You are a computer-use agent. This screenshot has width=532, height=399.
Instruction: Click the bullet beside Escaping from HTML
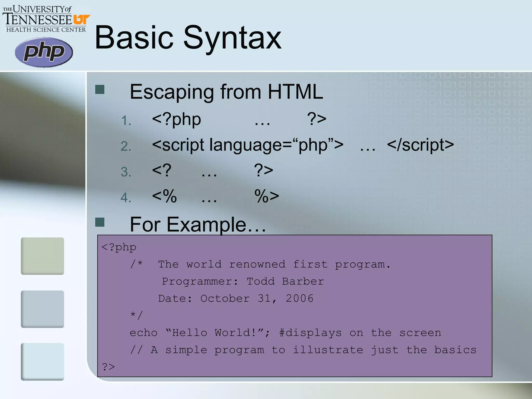click(x=100, y=89)
